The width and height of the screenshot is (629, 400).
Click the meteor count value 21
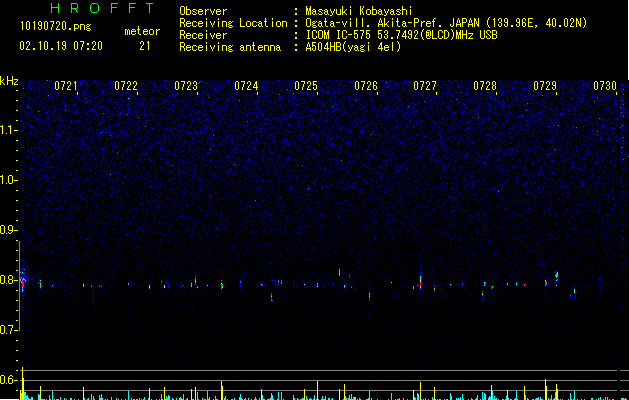[x=145, y=46]
